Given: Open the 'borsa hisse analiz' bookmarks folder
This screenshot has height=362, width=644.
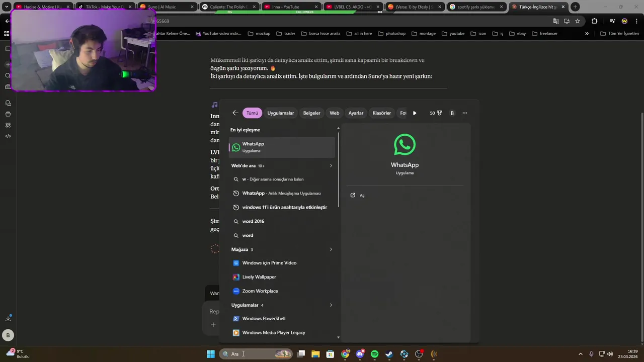Looking at the screenshot, I should (x=320, y=34).
